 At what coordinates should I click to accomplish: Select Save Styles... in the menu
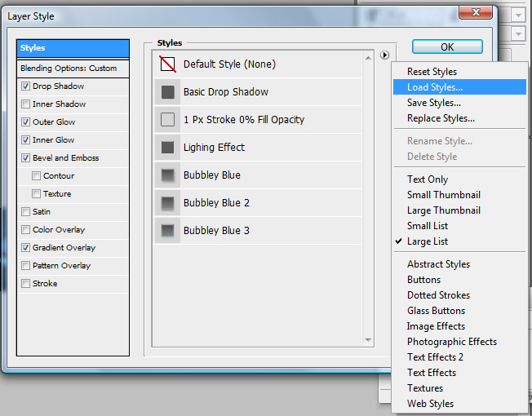[433, 103]
